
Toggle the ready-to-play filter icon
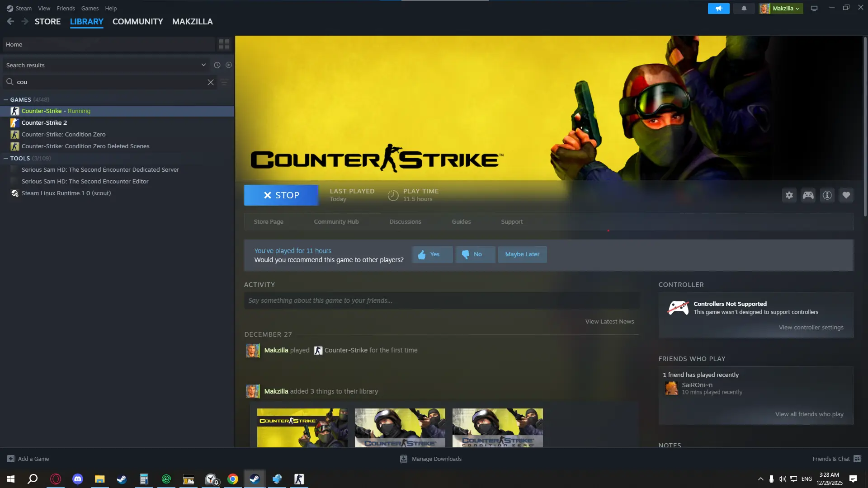click(x=229, y=65)
